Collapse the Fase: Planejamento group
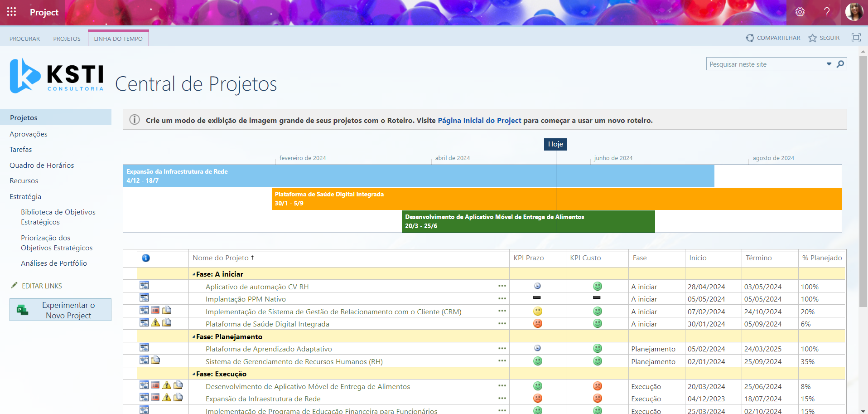 [x=194, y=337]
